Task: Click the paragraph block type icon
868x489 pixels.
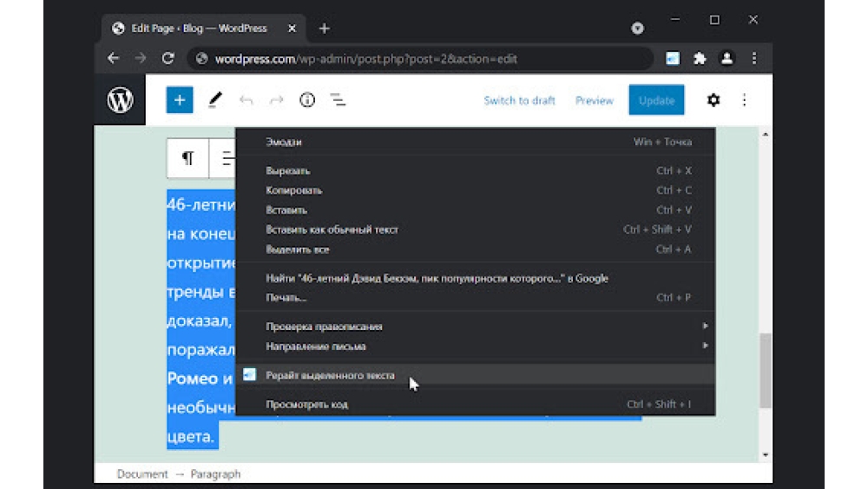Action: (x=187, y=158)
